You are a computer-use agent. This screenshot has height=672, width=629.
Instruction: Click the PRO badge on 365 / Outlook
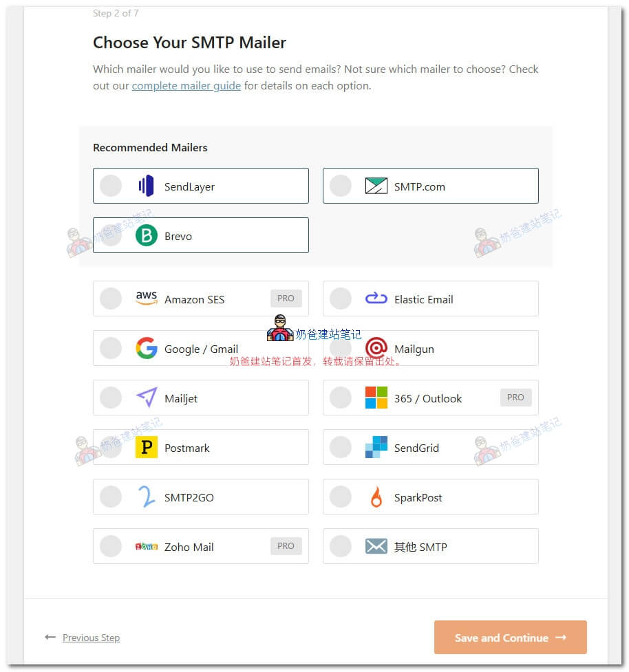pos(515,398)
